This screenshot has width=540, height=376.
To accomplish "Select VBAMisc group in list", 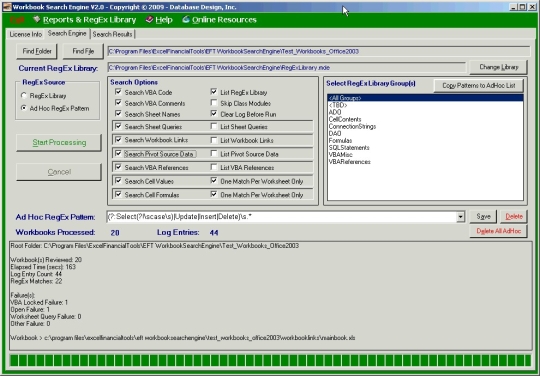I will click(425, 155).
